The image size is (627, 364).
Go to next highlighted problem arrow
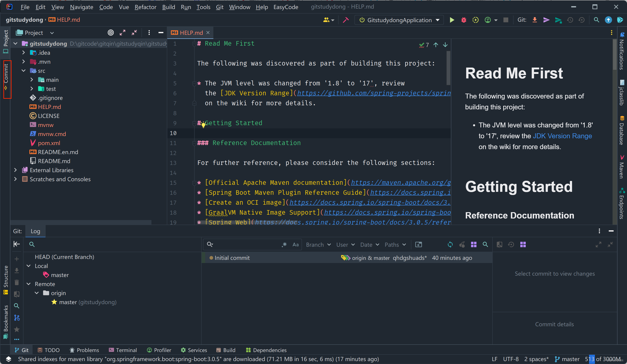coord(445,45)
